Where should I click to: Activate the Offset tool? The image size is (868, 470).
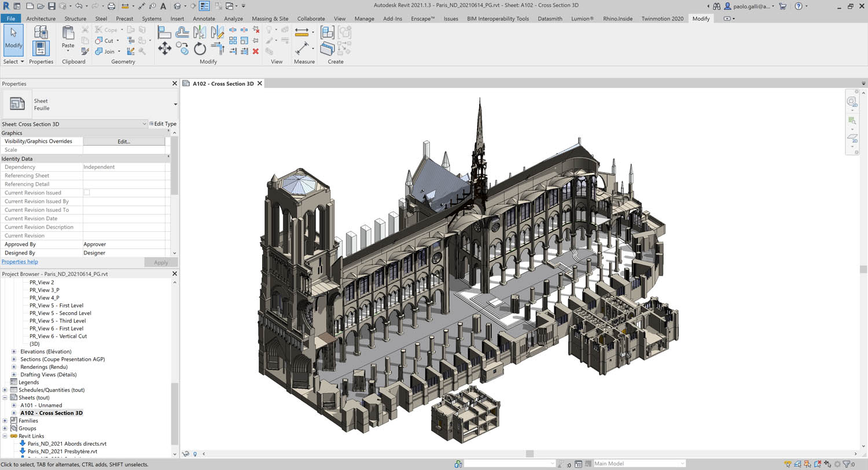click(x=182, y=32)
